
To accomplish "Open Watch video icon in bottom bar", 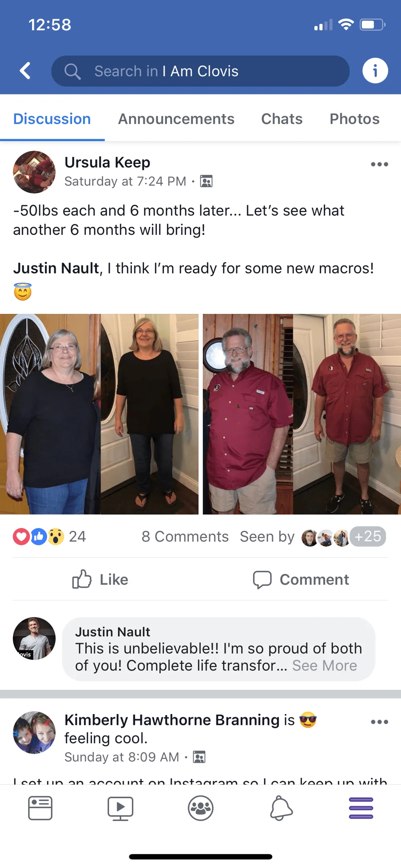I will (120, 808).
